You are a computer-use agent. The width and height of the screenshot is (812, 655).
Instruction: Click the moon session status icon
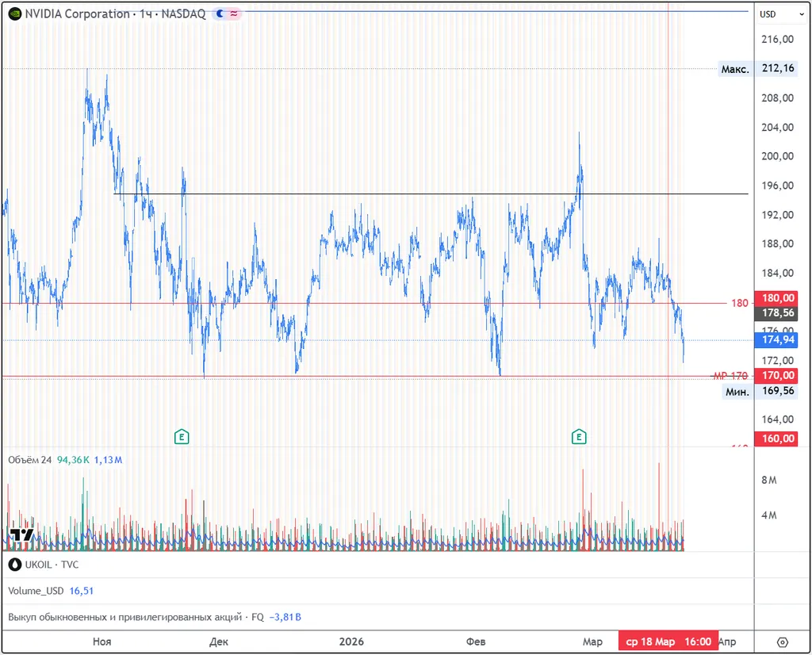click(220, 13)
